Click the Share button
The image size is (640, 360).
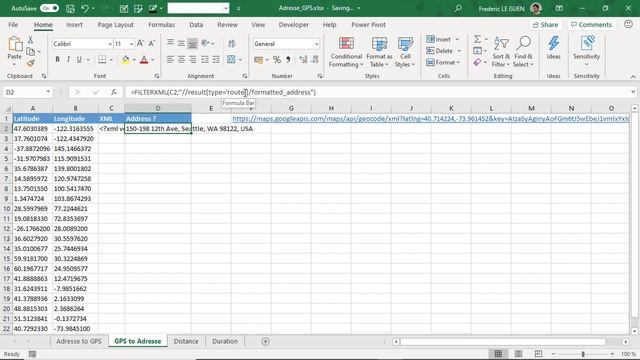[x=546, y=24]
